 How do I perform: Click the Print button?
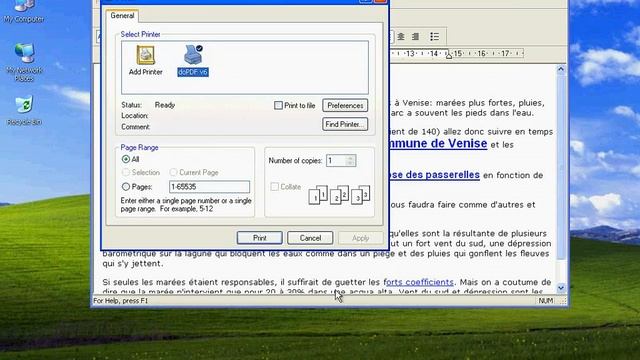click(x=260, y=238)
